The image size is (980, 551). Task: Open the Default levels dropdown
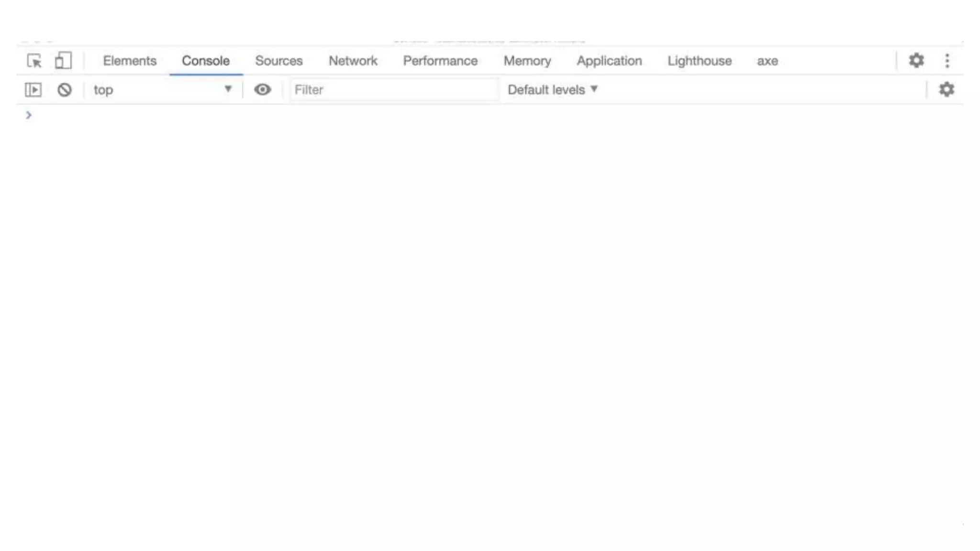coord(552,89)
